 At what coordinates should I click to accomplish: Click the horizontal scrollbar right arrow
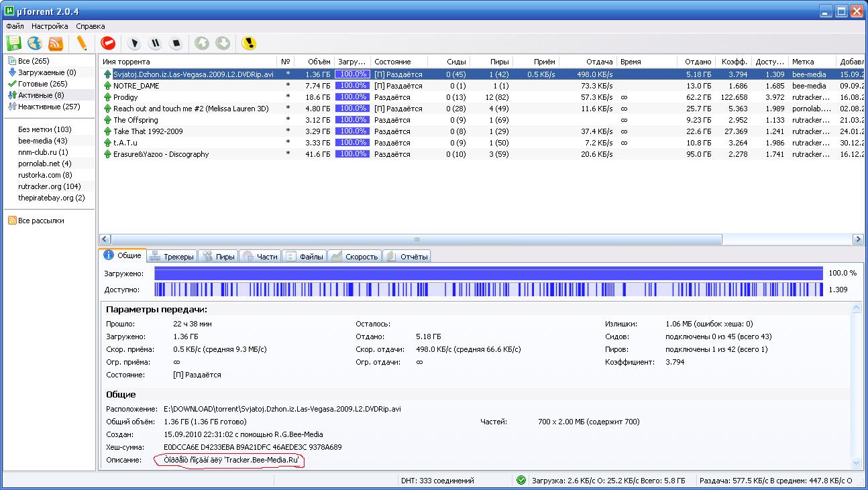tap(858, 239)
